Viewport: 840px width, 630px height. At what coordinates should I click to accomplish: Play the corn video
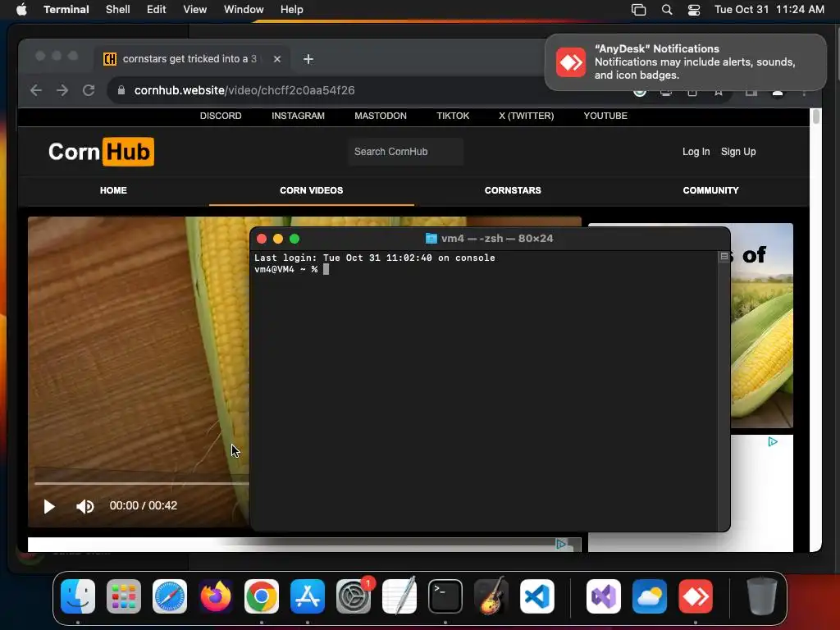[48, 506]
